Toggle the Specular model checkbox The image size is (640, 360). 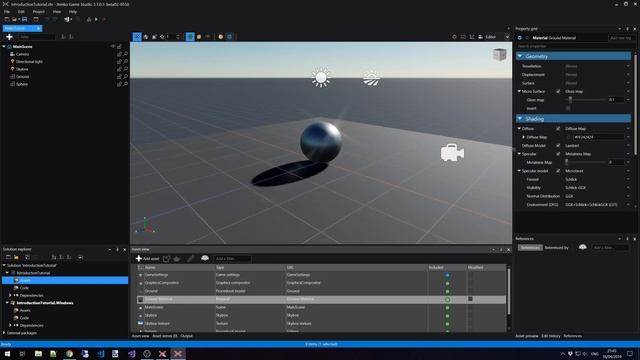pyautogui.click(x=558, y=171)
